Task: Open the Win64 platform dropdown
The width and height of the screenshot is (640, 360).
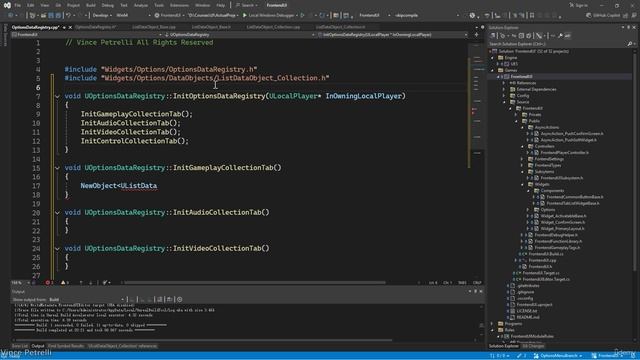Action: coord(133,15)
